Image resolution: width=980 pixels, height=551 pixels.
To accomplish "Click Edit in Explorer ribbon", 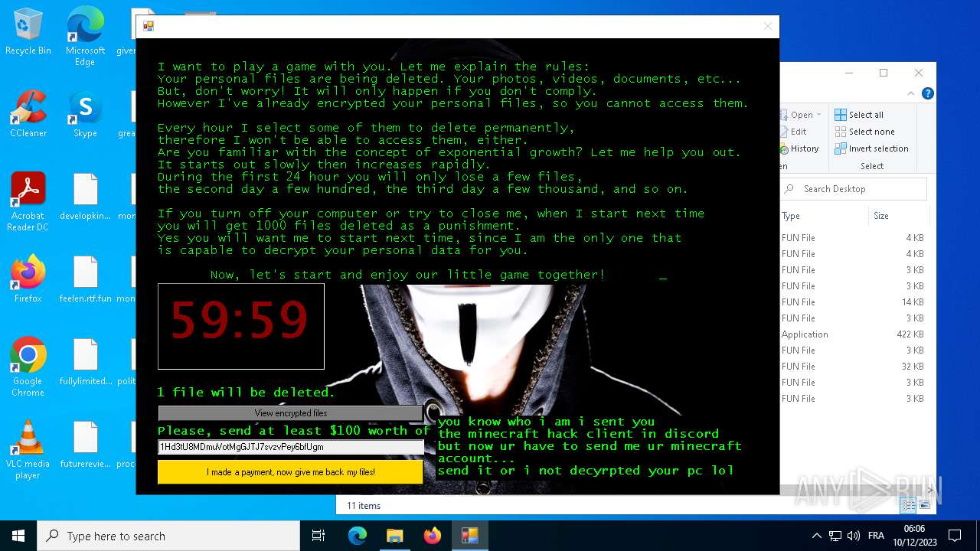I will click(x=793, y=132).
